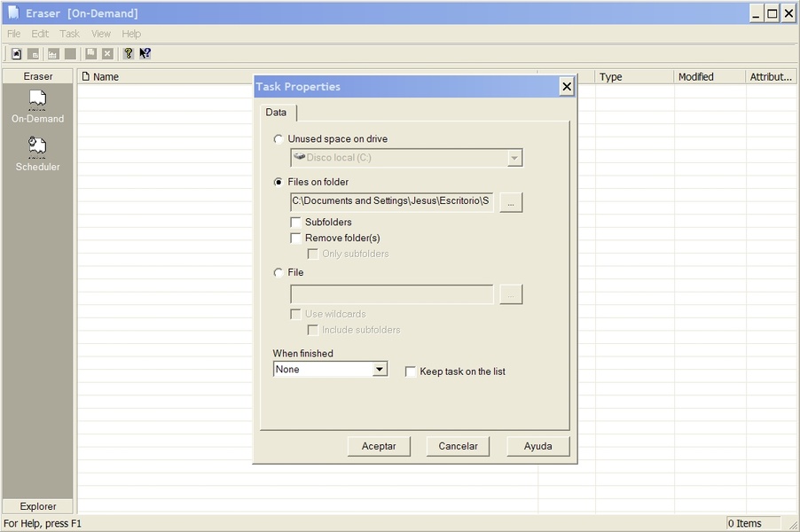Screen dimensions: 800x532
Task: Open the On-Demand view in sidebar
Action: click(x=37, y=106)
